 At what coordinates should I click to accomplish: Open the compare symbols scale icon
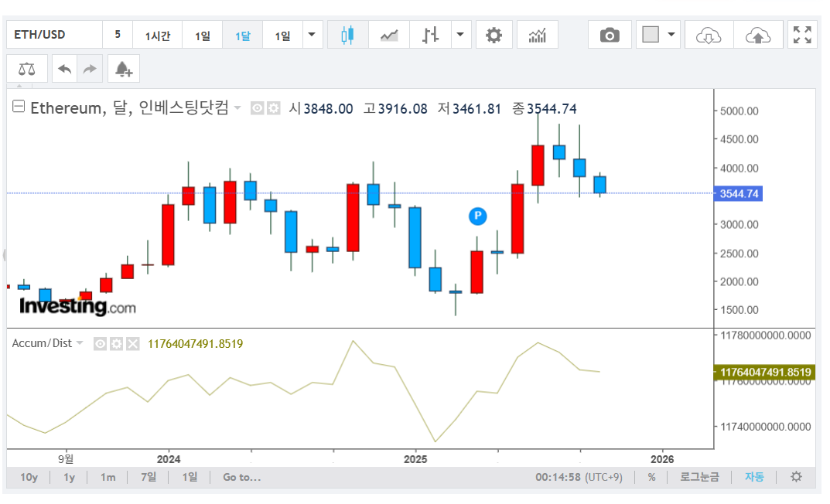[27, 69]
